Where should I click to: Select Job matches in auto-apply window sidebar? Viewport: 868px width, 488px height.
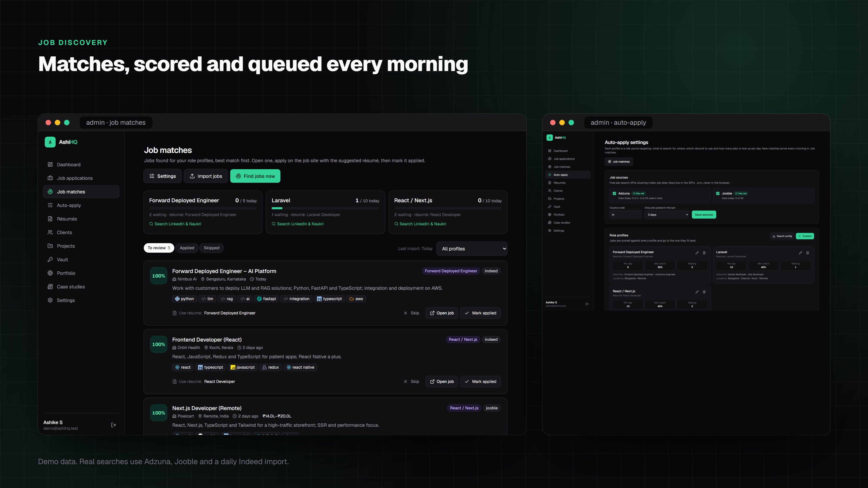click(x=568, y=167)
